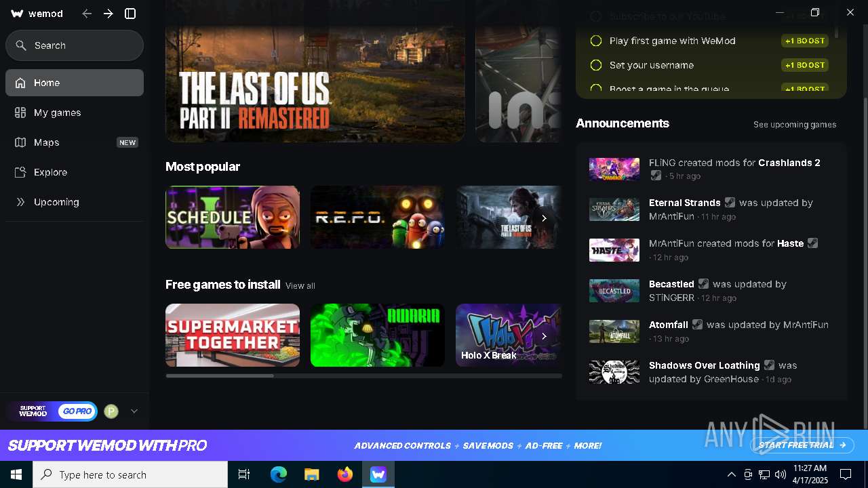Open the R.E.P.O. game card
The height and width of the screenshot is (488, 868).
(x=378, y=217)
